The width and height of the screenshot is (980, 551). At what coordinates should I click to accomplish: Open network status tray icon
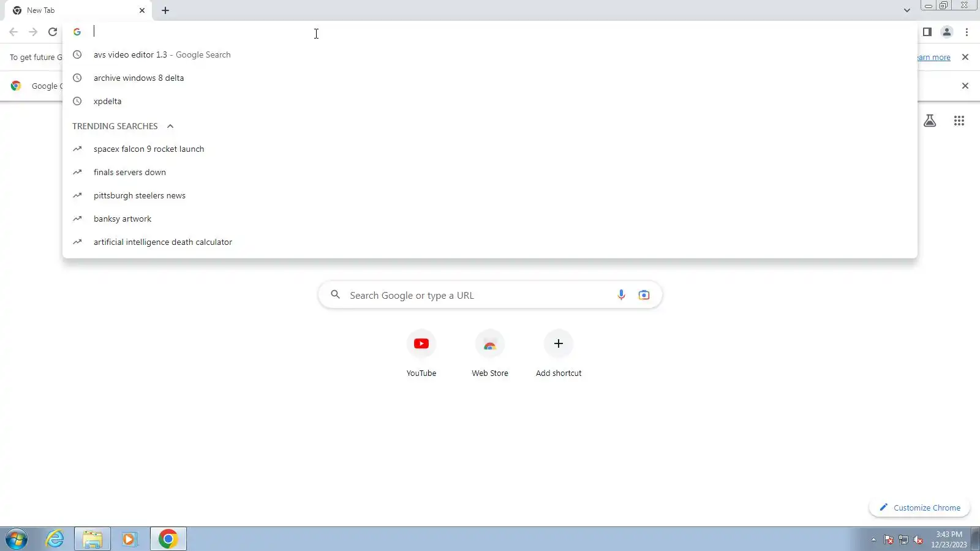(903, 539)
